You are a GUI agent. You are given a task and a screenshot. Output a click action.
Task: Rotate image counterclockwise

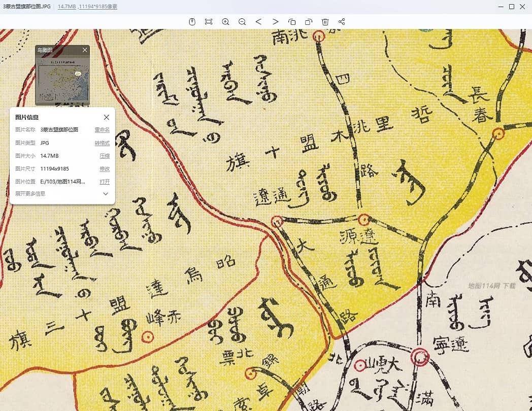(292, 22)
